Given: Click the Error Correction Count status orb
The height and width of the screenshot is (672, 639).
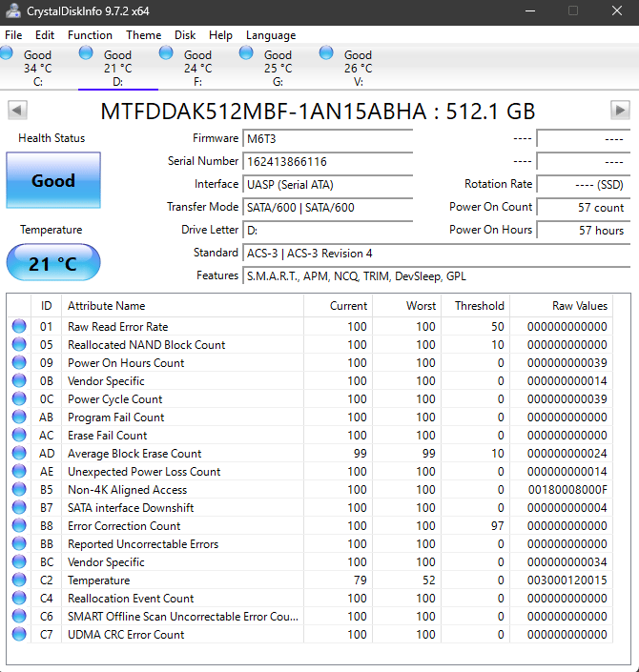Looking at the screenshot, I should [19, 525].
